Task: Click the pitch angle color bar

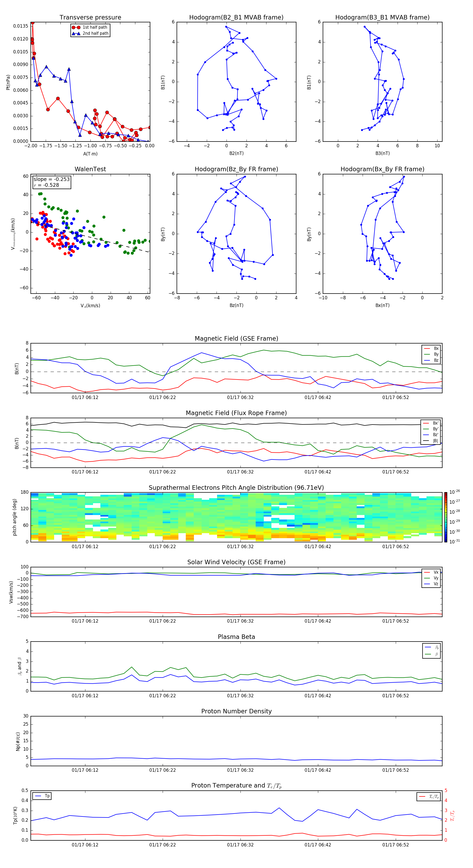Action: 446,517
